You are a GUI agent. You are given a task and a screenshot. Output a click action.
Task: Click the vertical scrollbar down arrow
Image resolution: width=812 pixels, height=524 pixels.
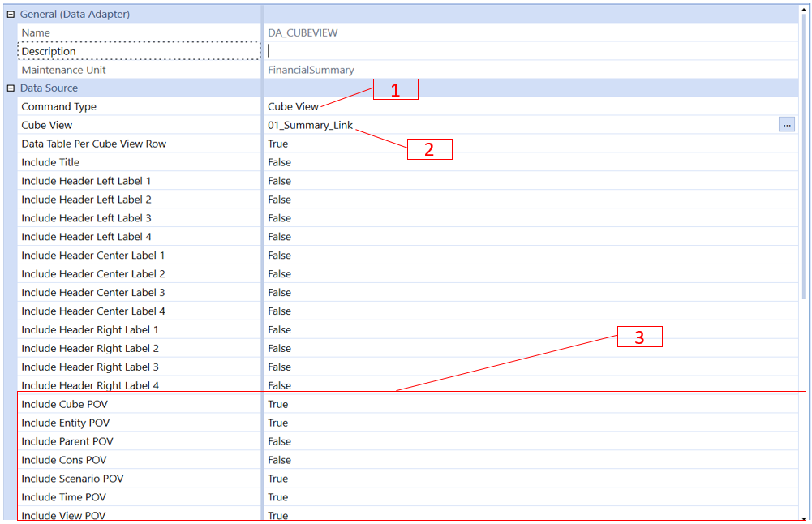click(x=804, y=518)
